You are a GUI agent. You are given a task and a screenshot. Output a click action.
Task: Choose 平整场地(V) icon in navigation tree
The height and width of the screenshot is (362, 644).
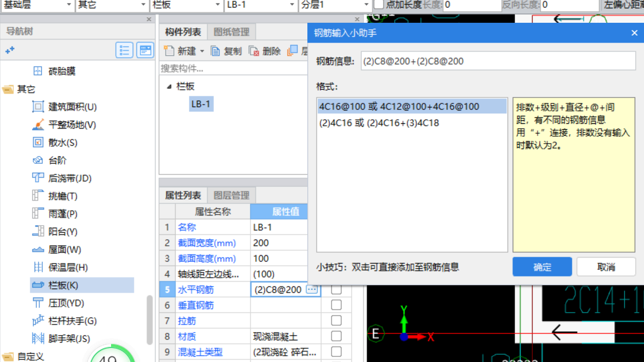pos(38,125)
